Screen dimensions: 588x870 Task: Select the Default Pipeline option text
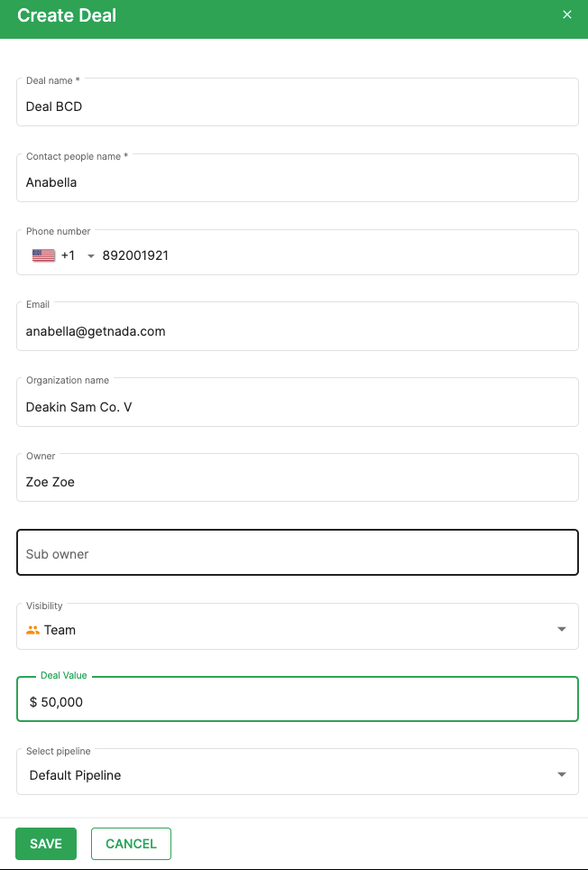tap(76, 775)
